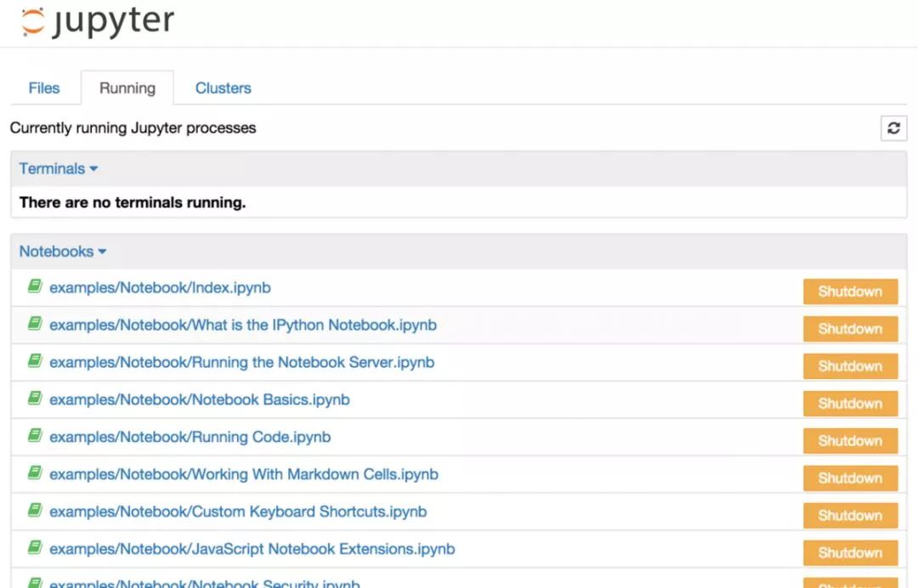Open examples/Notebook/Index.ipynb

(160, 288)
